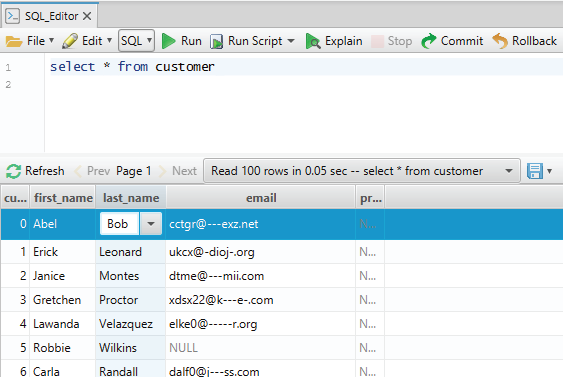Click the Edit pencil icon
The height and width of the screenshot is (377, 563).
click(x=70, y=41)
